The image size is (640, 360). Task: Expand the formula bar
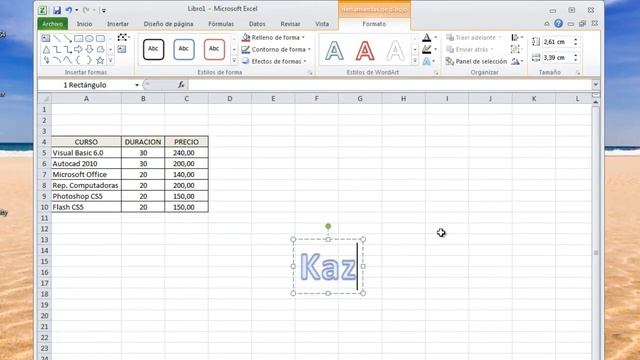point(596,84)
